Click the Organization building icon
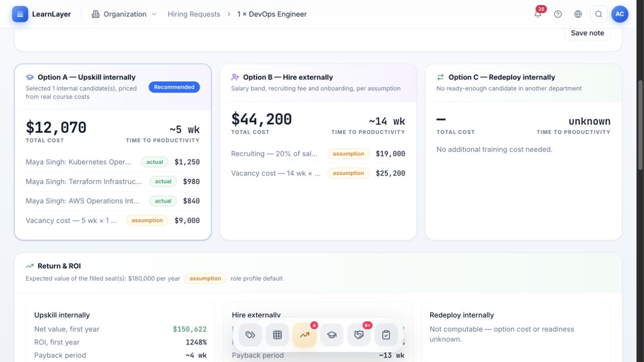The image size is (644, 362). pos(95,14)
